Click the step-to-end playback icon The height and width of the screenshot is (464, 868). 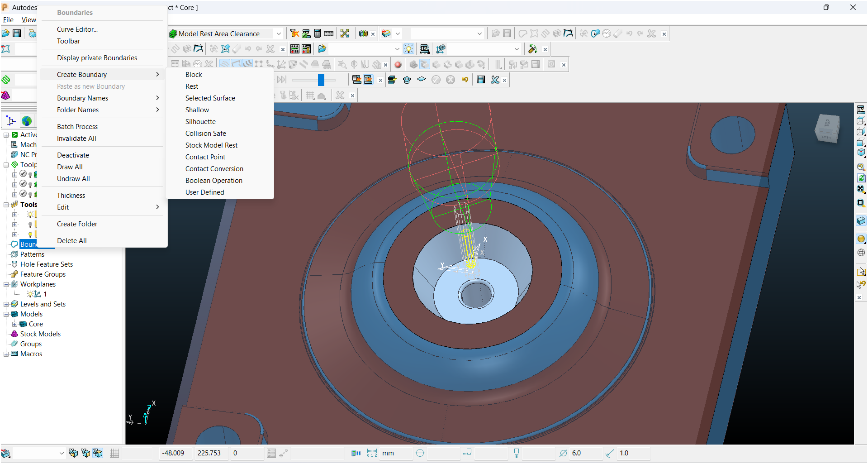[282, 80]
